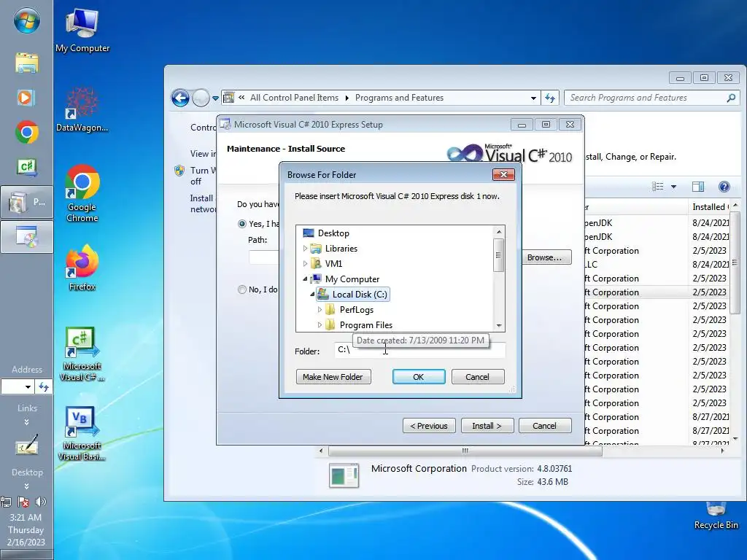Go back in the Control Panel window
The width and height of the screenshot is (747, 560).
click(180, 98)
